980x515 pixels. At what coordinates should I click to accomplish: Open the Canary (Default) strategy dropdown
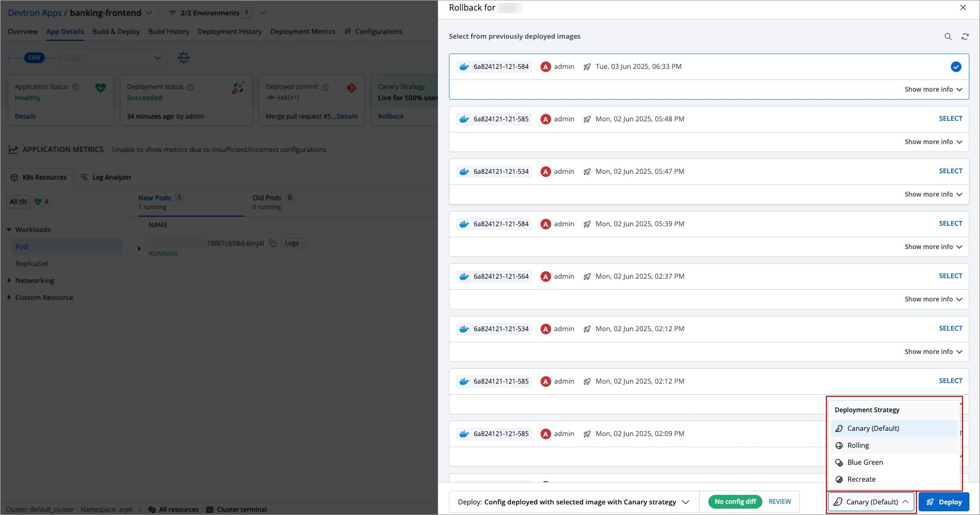[871, 502]
